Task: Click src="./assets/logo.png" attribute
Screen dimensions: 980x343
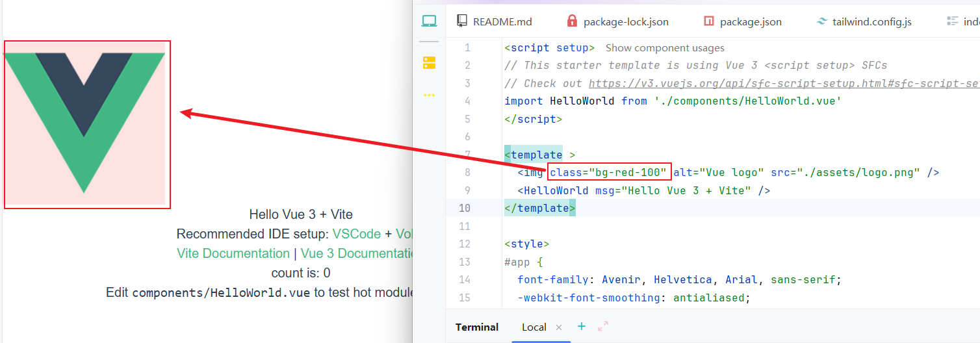Action: [845, 173]
